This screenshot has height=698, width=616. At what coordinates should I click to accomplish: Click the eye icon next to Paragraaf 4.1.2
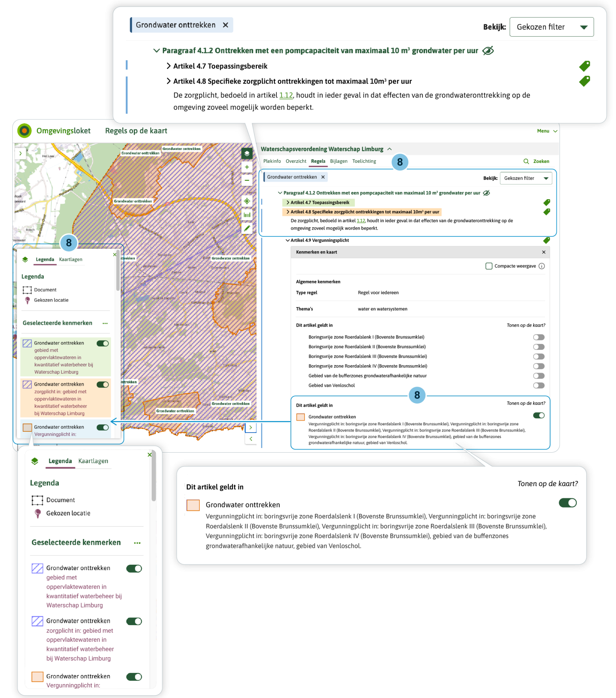coord(487,193)
